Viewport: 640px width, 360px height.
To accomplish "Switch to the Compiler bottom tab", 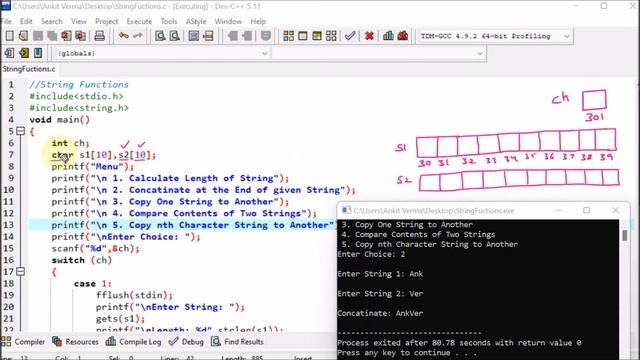I will pos(24,342).
